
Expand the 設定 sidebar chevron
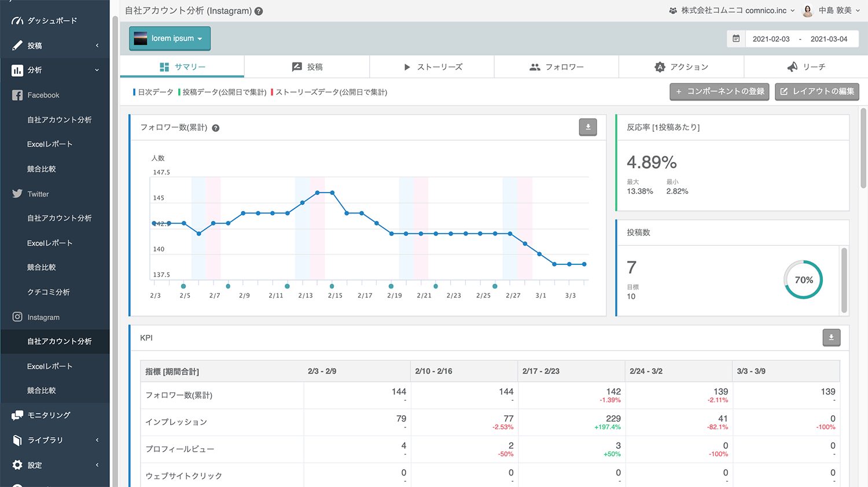97,465
